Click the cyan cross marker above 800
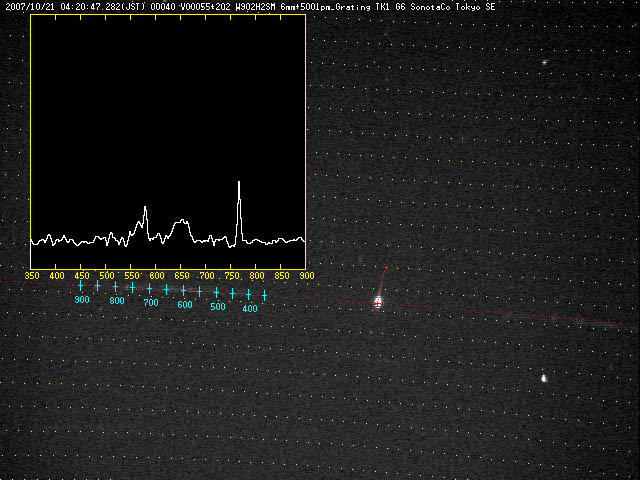Screen dimensions: 640x480 click(x=115, y=288)
